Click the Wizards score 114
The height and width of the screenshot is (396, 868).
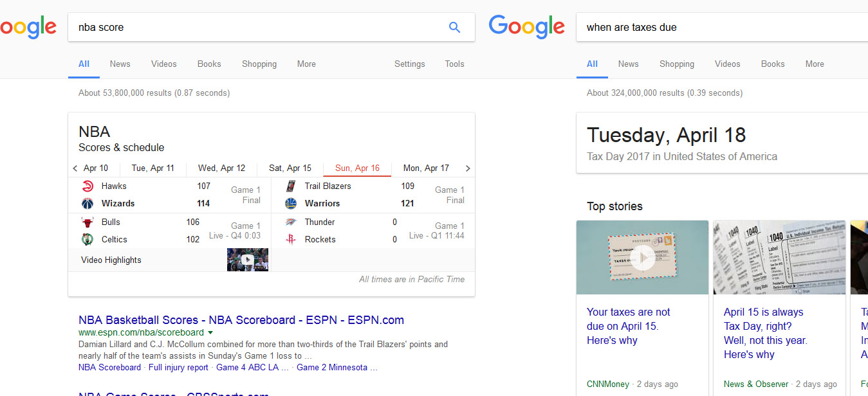tap(203, 204)
